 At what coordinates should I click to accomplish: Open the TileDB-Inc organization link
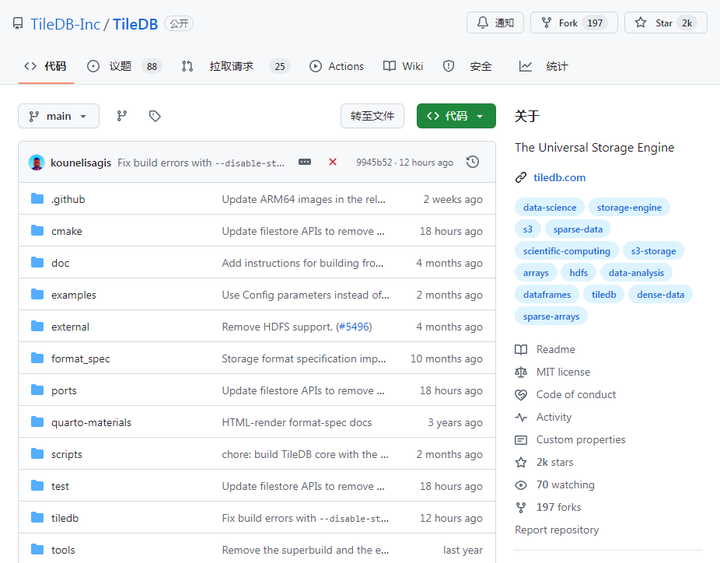coord(65,24)
